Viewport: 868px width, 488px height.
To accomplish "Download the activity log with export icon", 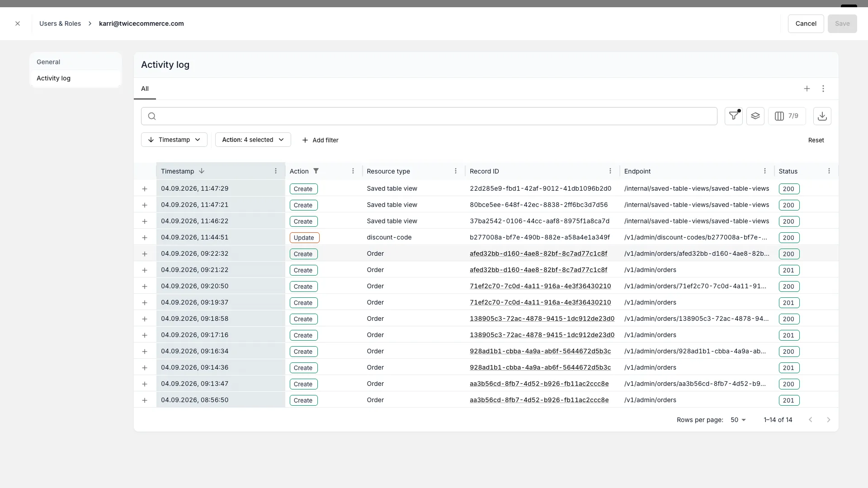I will click(822, 116).
